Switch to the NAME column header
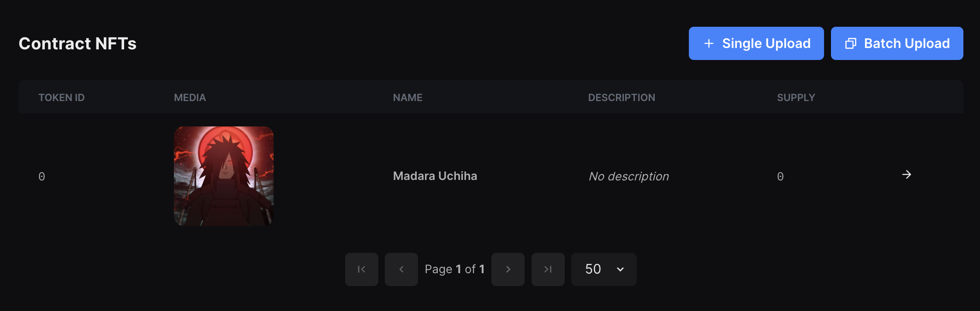The height and width of the screenshot is (311, 980). (407, 97)
